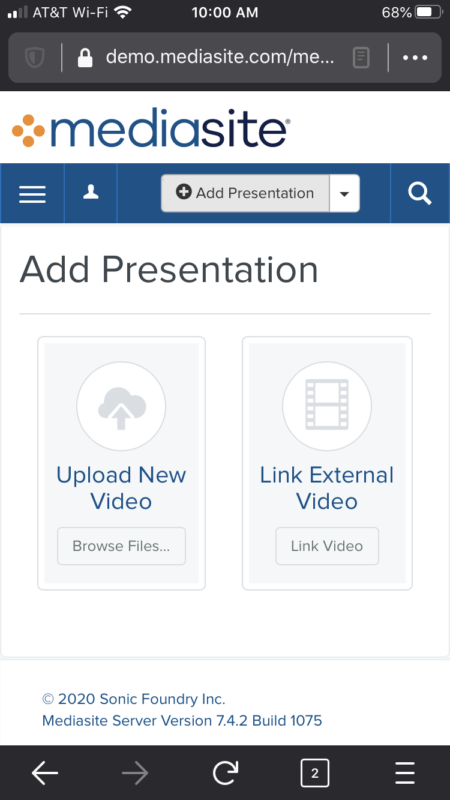Viewport: 450px width, 800px height.
Task: Tap the browser forward arrow
Action: coord(135,773)
